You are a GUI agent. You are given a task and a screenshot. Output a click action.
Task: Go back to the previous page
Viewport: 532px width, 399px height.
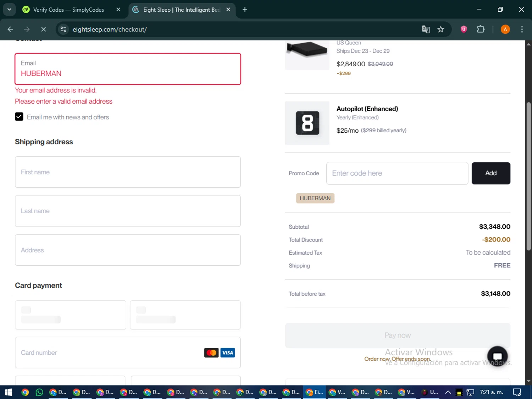[10, 29]
